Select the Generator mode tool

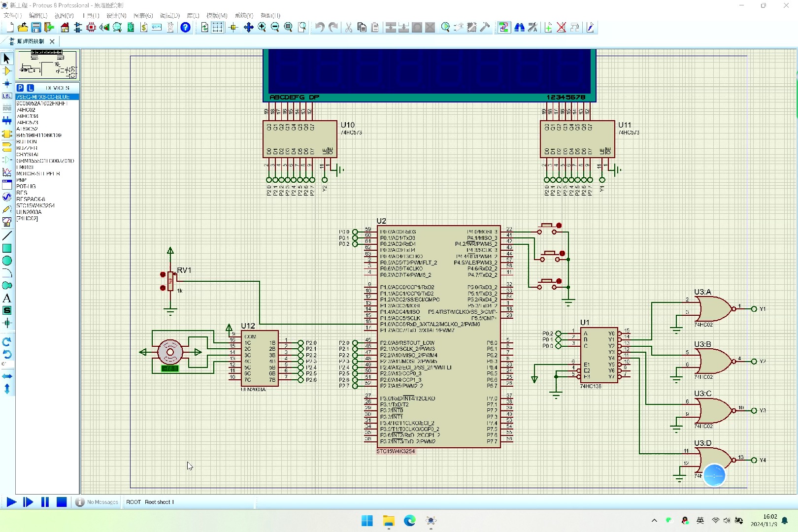pos(7,197)
